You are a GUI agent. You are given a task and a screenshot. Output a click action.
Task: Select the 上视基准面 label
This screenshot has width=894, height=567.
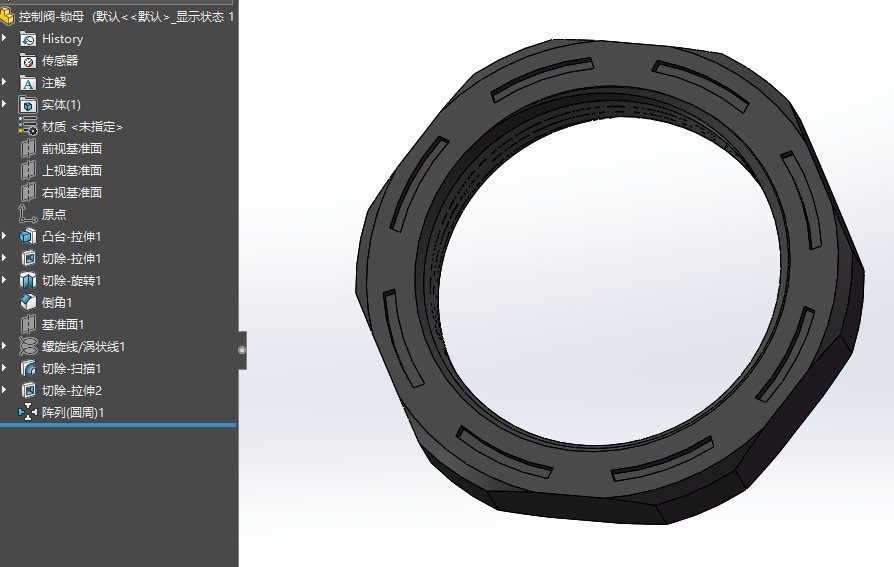point(72,171)
